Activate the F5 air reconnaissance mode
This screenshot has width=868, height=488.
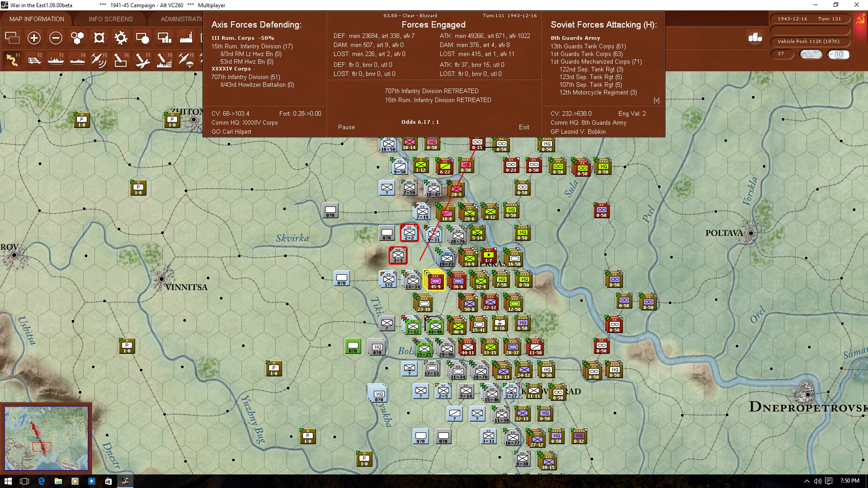[99, 59]
